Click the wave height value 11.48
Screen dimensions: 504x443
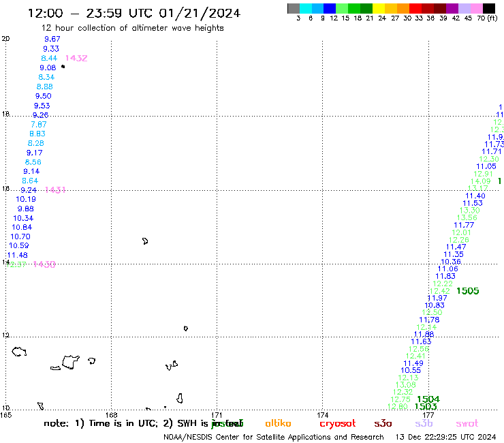pos(17,255)
